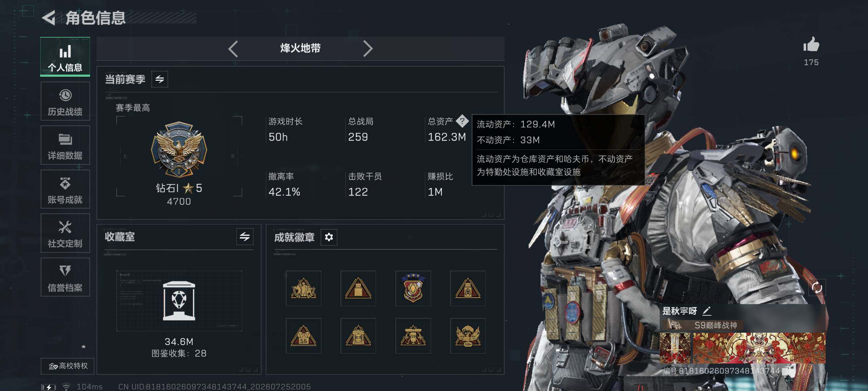Open the 收藏室 showcase thumbnail
Viewport: 868px width, 391px height.
(x=179, y=301)
